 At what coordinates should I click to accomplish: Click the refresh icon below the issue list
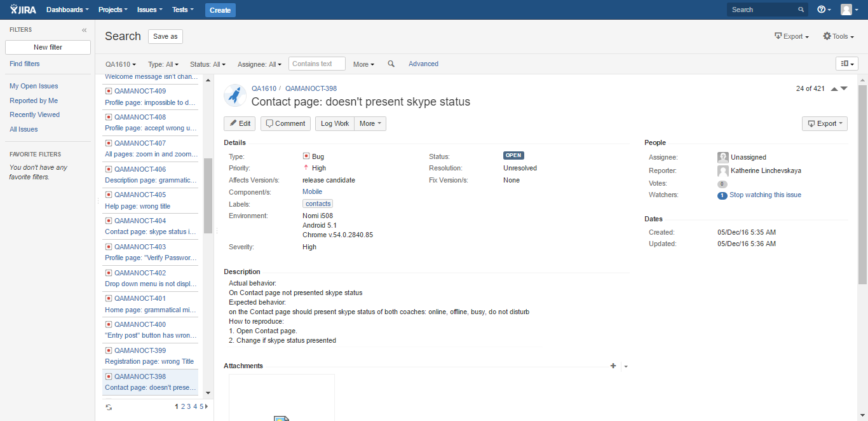[108, 406]
